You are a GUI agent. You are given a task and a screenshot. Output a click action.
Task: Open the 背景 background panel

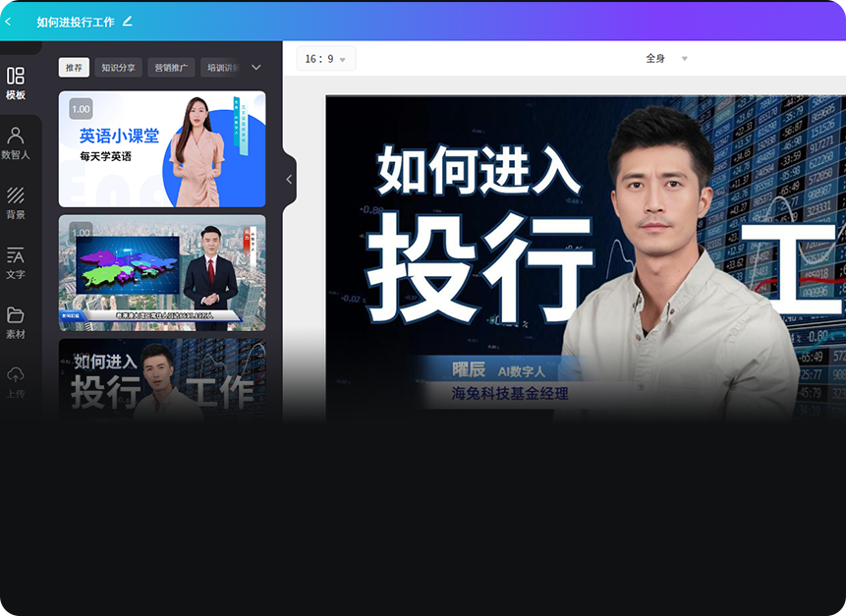coord(16,202)
